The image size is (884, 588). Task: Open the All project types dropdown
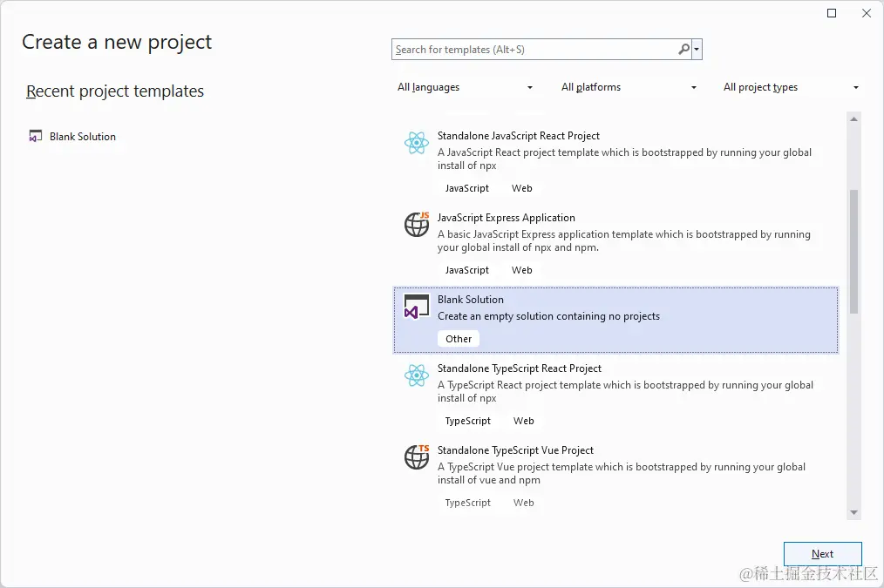[791, 87]
